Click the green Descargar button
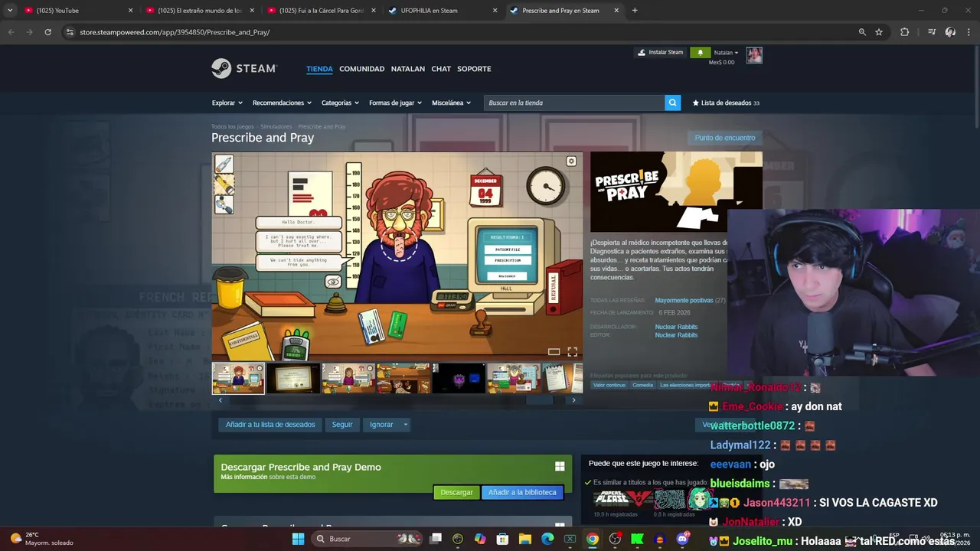This screenshot has height=551, width=980. (456, 492)
